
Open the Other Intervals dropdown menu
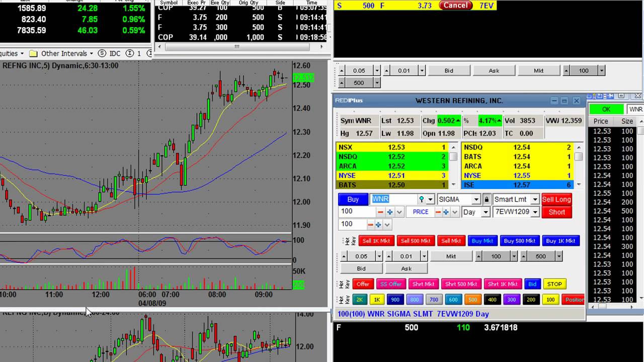pyautogui.click(x=91, y=53)
